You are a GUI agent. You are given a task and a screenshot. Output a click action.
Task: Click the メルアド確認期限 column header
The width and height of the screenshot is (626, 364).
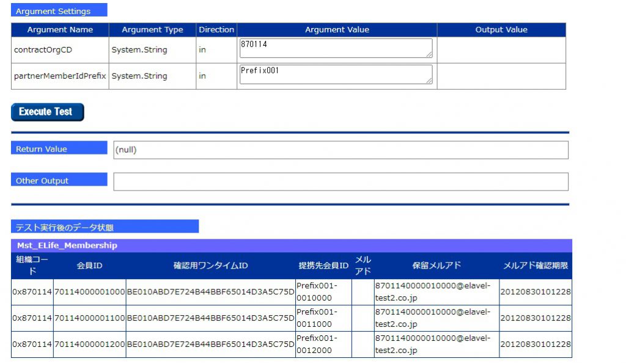536,266
